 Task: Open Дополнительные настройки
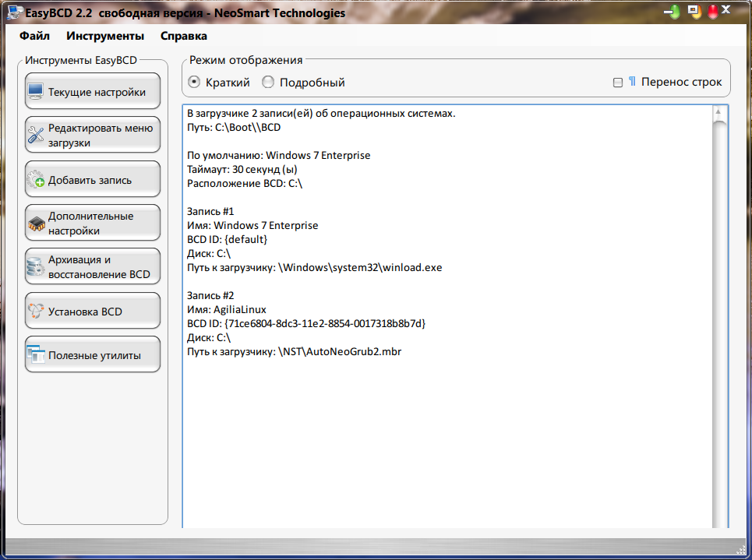pyautogui.click(x=93, y=223)
